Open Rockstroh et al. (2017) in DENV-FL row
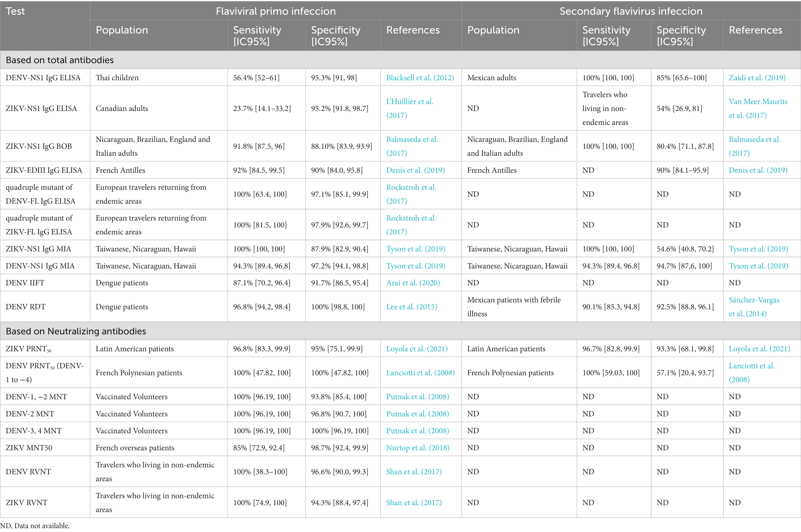The image size is (801, 532). tap(411, 194)
